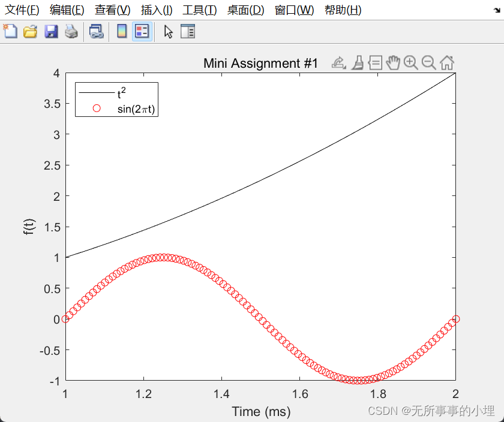The height and width of the screenshot is (422, 504).
Task: Open the 帮助(H) help menu
Action: coord(342,10)
